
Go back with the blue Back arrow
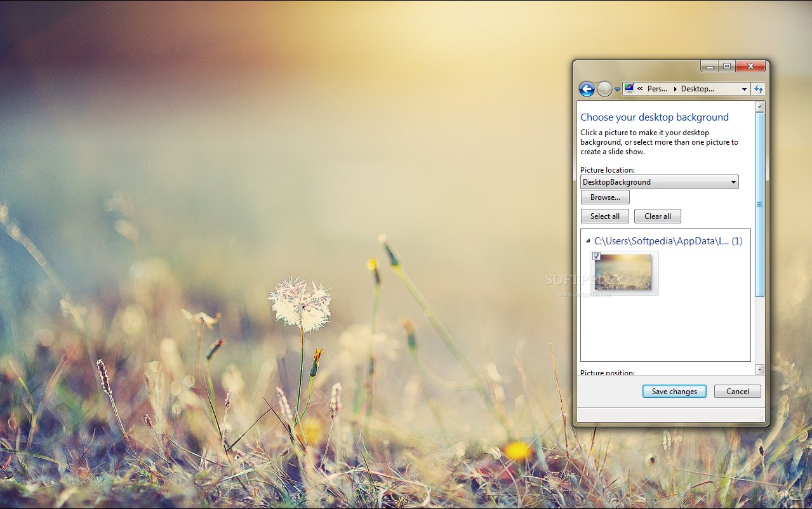click(x=587, y=89)
